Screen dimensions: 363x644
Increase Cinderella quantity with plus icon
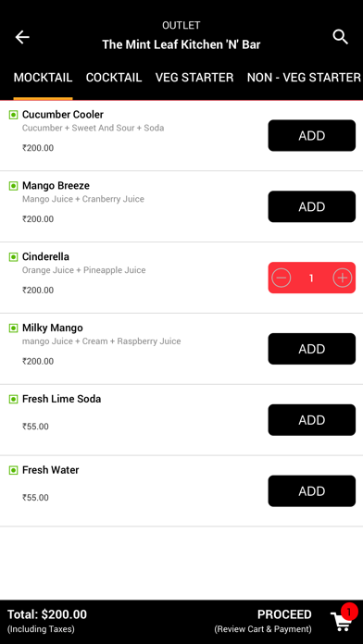tap(343, 279)
